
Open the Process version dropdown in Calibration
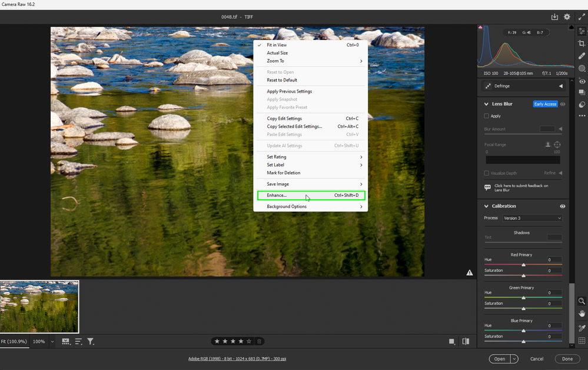(x=531, y=218)
